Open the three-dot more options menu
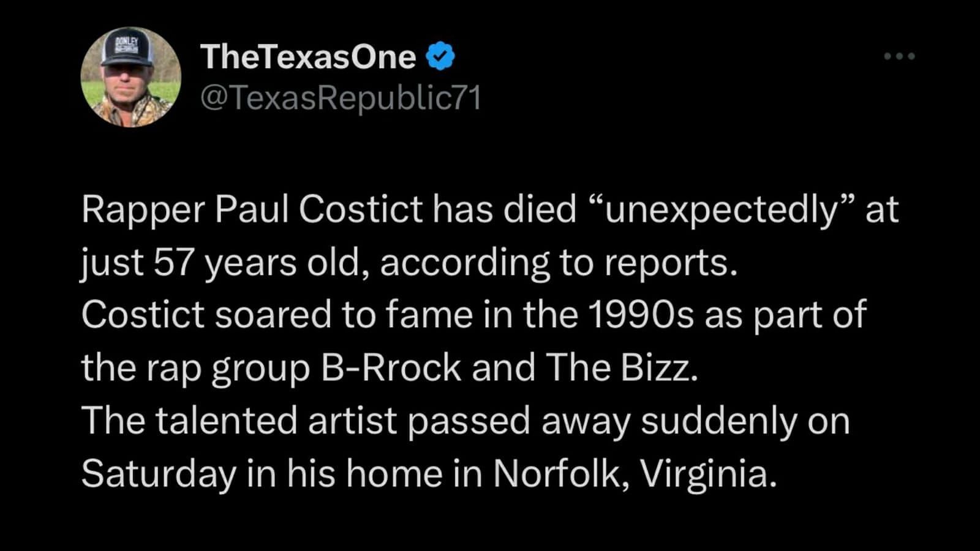Viewport: 980px width, 551px height. [899, 56]
